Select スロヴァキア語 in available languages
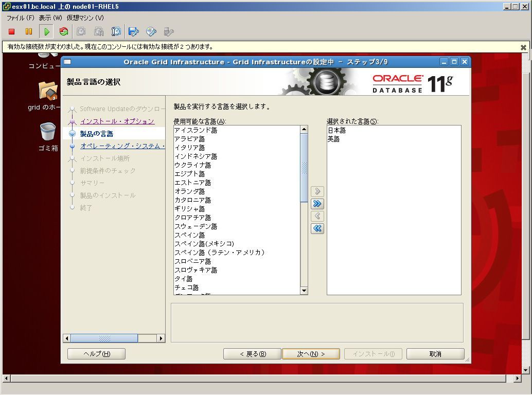 (x=237, y=270)
